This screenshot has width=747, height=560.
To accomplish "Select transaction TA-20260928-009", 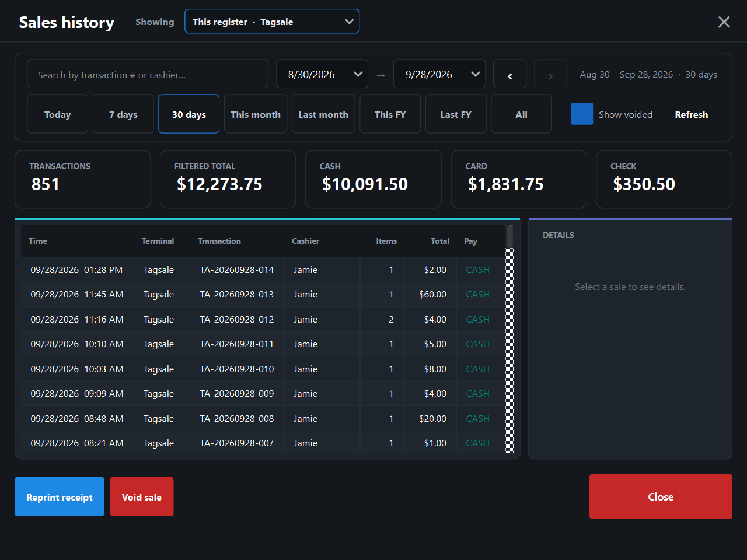I will 263,394.
